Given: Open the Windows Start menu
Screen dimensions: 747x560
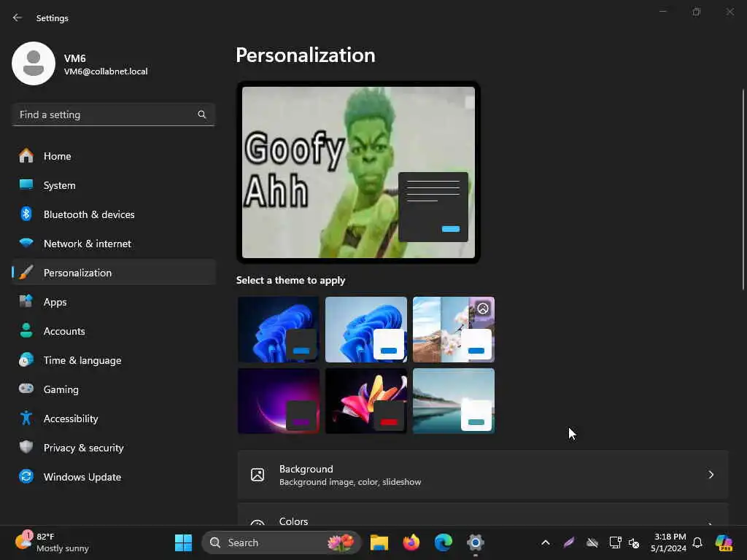Looking at the screenshot, I should click(x=183, y=542).
